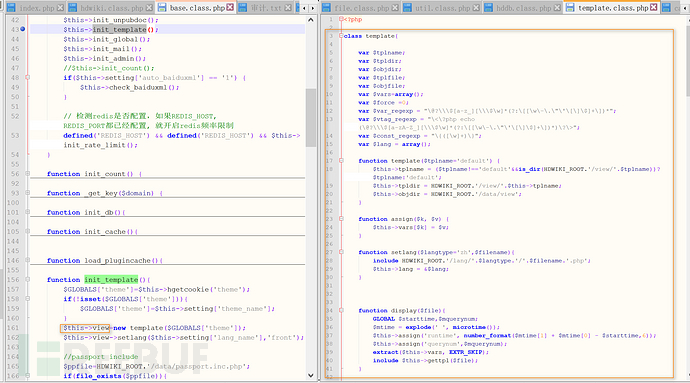690x383 pixels.
Task: Click the left pane vertical scrollbar thumb
Action: [311, 118]
